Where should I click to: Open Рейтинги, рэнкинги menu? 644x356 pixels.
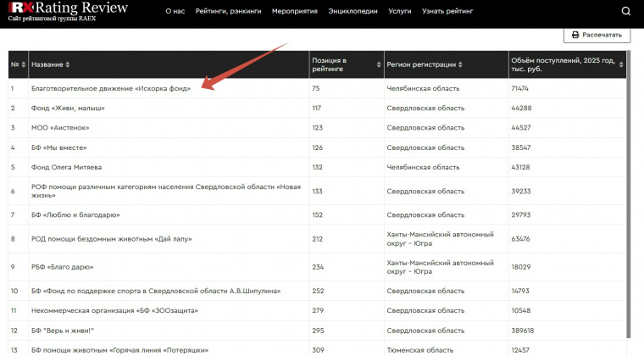click(x=228, y=11)
